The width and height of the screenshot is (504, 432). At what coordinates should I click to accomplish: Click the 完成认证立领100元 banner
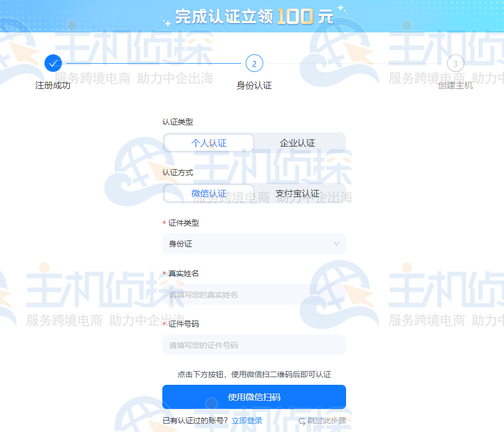click(252, 15)
